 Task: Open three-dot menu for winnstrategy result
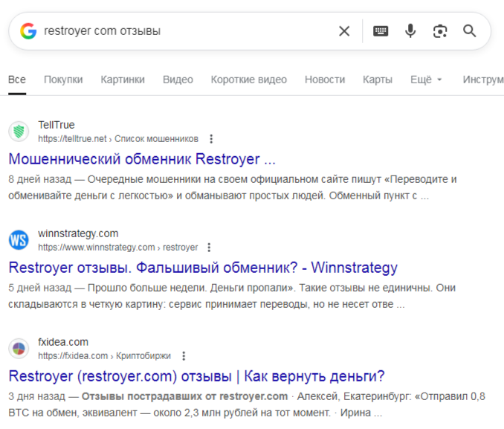210,248
